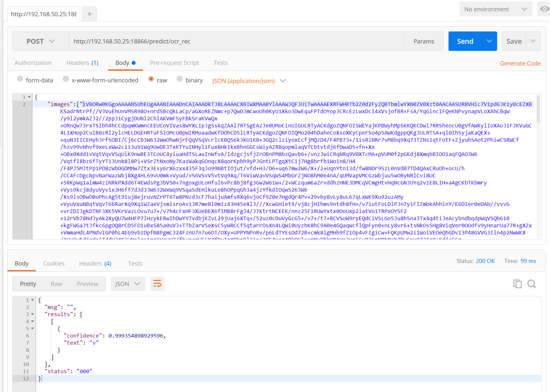
Task: Switch to the Pre-request Script tab
Action: tap(174, 63)
